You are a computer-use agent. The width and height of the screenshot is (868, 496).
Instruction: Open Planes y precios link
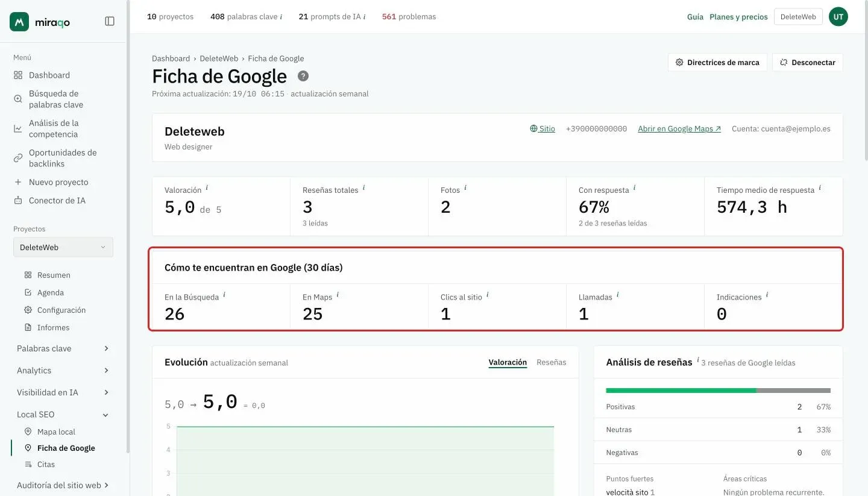(738, 17)
